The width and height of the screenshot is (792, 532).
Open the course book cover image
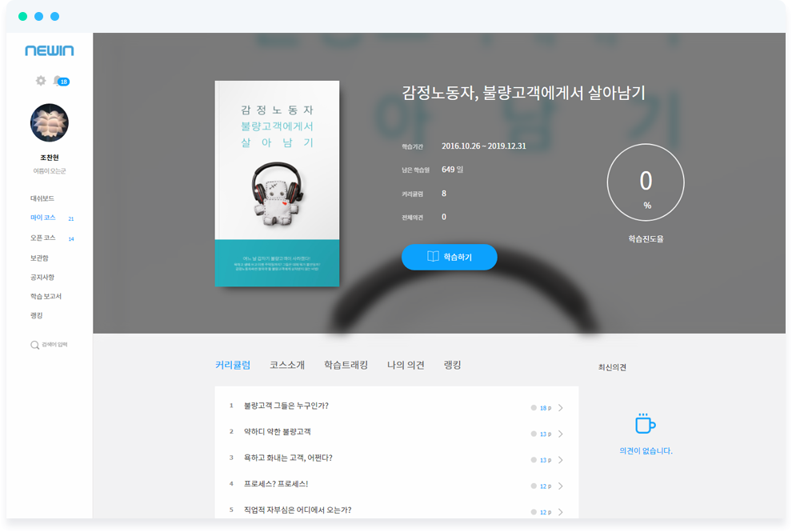tap(277, 184)
